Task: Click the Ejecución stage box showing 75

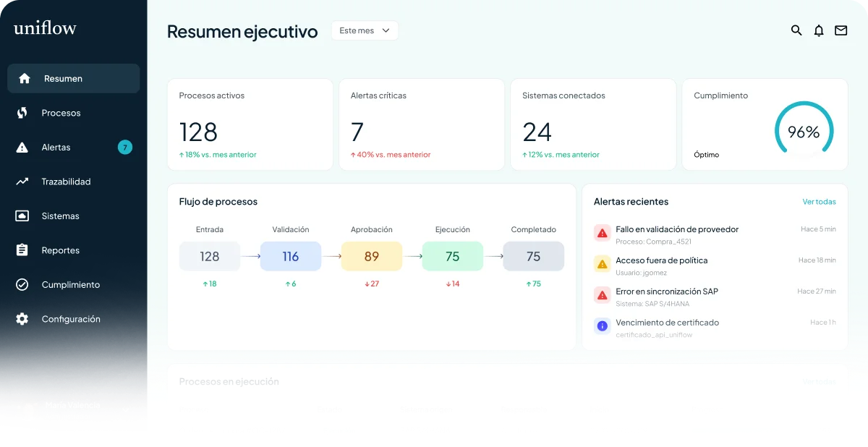Action: click(x=453, y=257)
